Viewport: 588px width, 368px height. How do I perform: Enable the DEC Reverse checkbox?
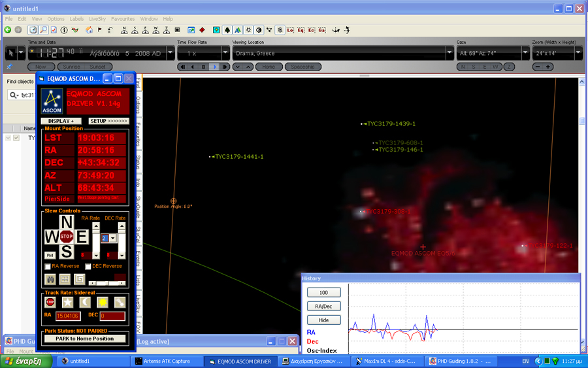[88, 266]
